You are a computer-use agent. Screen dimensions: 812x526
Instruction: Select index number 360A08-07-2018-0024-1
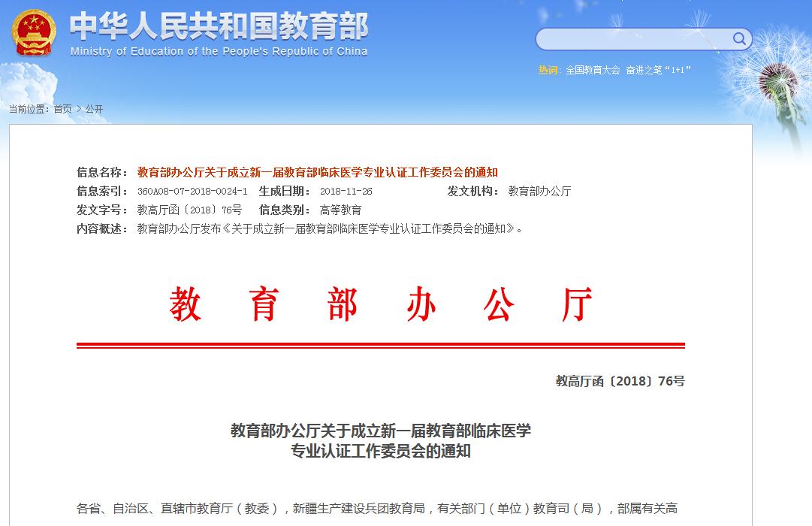(x=192, y=191)
